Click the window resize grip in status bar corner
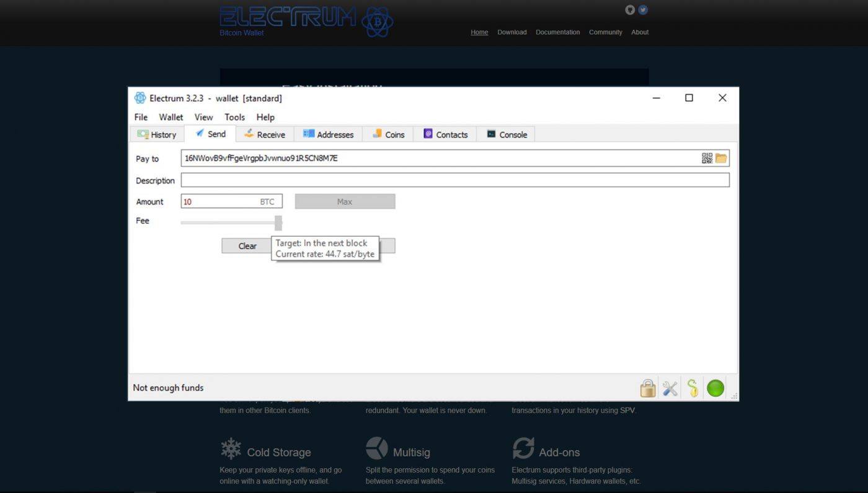This screenshot has width=868, height=493. pyautogui.click(x=734, y=396)
